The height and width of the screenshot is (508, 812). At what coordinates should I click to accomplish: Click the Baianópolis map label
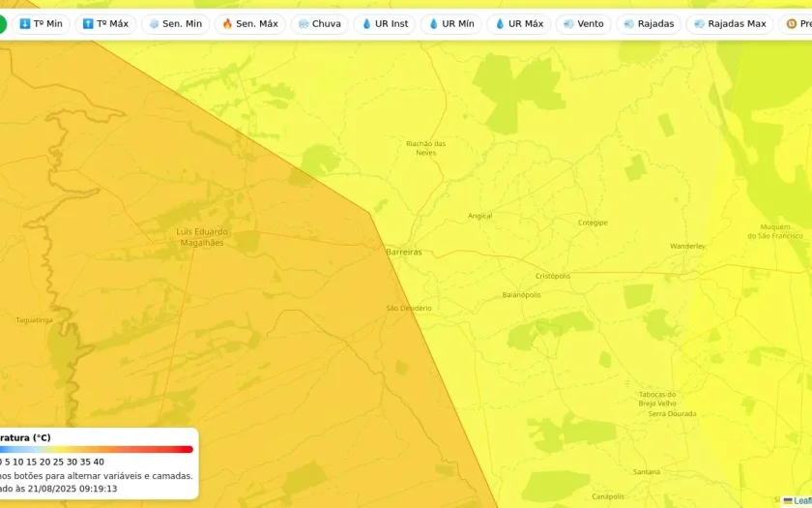521,294
